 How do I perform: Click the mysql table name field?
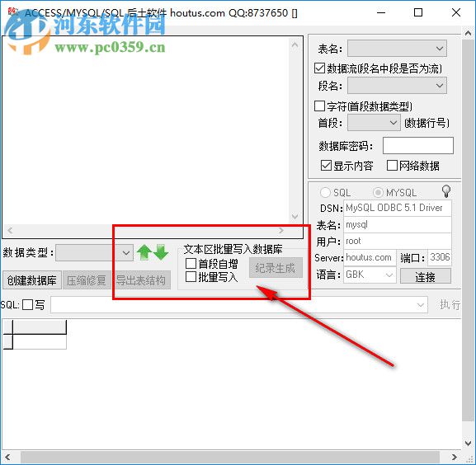(x=398, y=225)
